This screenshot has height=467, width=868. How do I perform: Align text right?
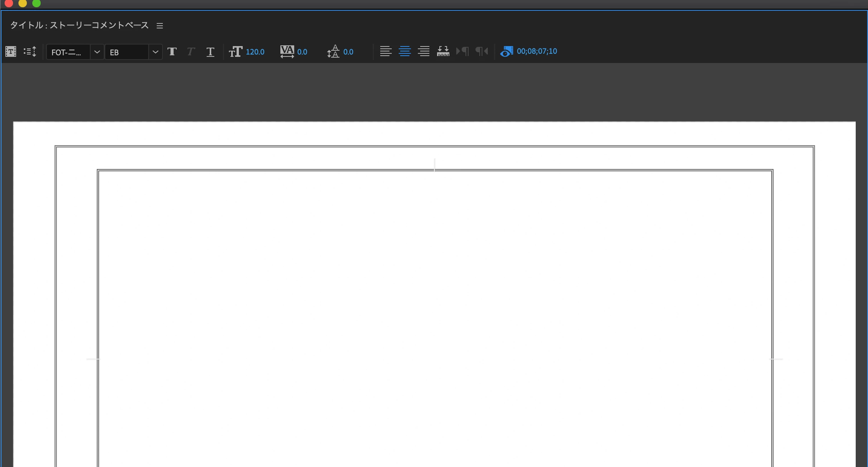pos(424,51)
